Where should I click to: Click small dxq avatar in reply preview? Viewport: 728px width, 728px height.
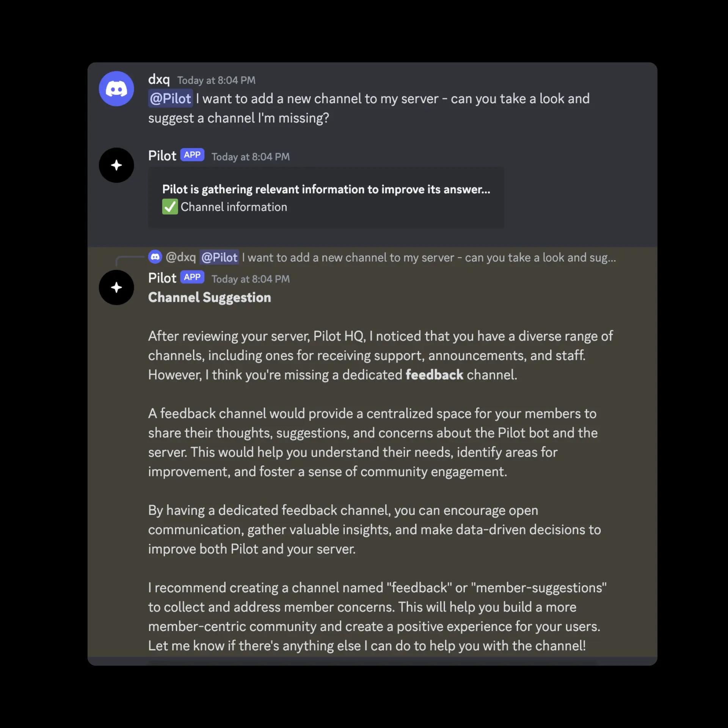click(x=155, y=257)
